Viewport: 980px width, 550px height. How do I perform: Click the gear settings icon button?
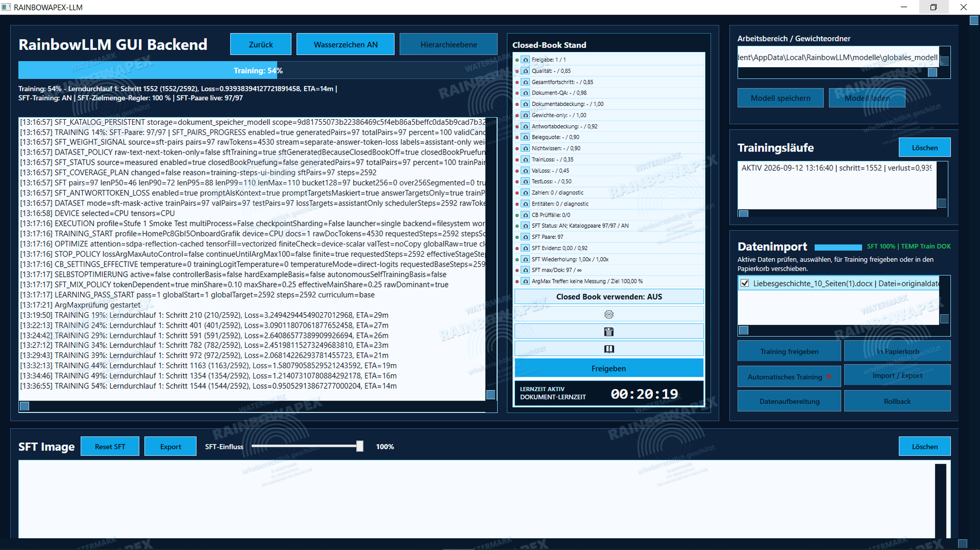click(x=609, y=314)
